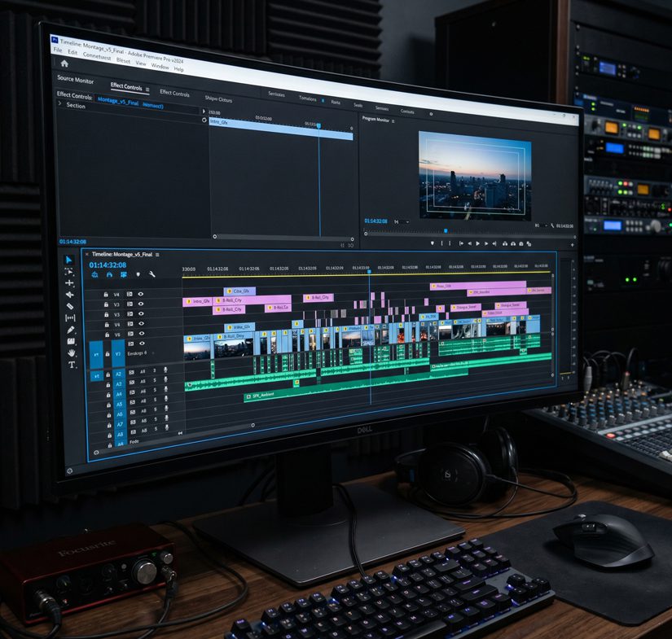
Task: Toggle the lock on the topmost V4 track
Action: coord(106,295)
